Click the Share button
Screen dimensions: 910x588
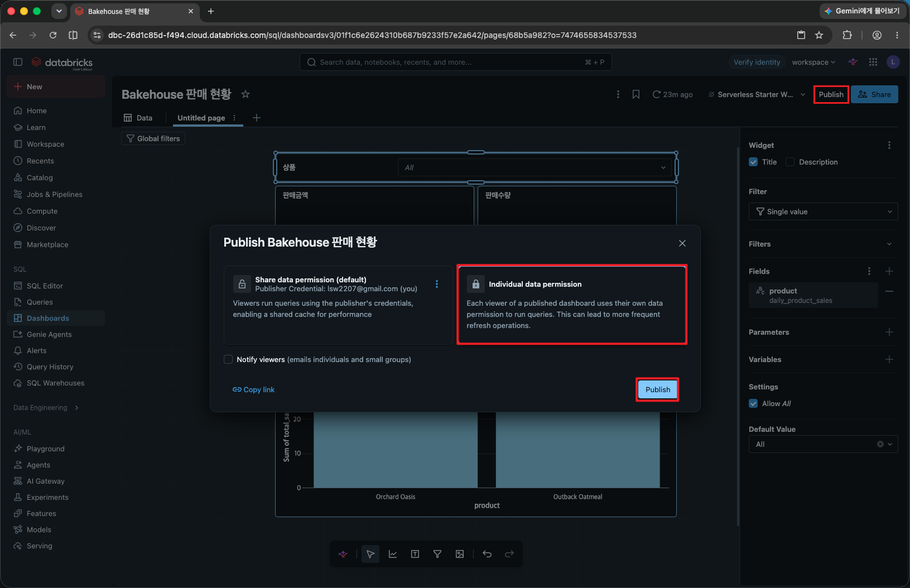coord(874,94)
